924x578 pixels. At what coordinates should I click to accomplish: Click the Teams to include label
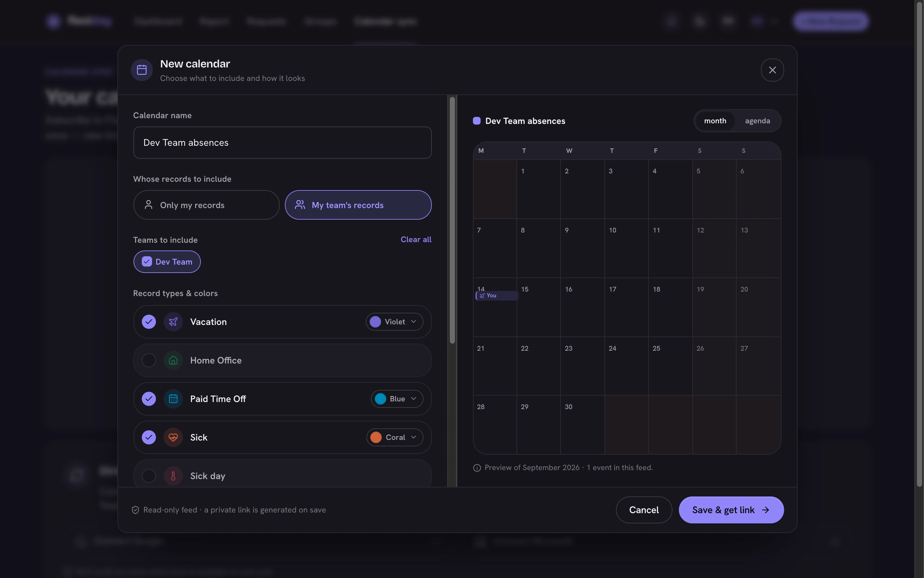[165, 240]
